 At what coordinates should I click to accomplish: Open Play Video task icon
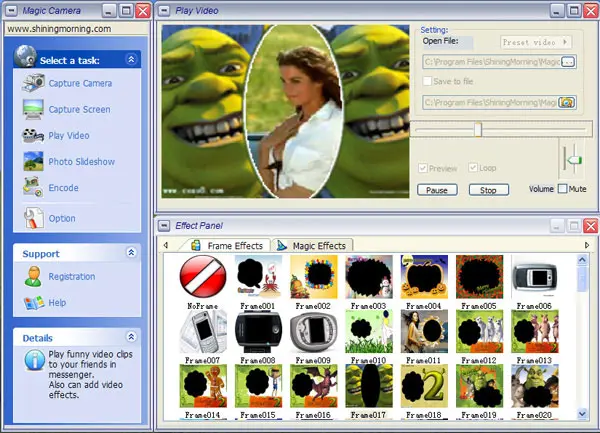tap(33, 135)
